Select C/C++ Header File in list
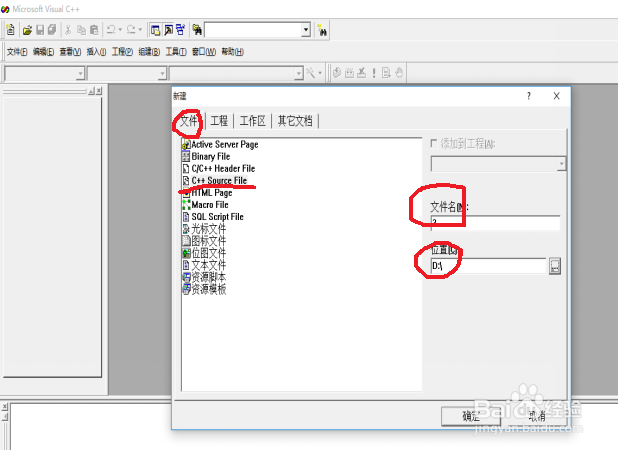Image resolution: width=618 pixels, height=450 pixels. [x=219, y=169]
